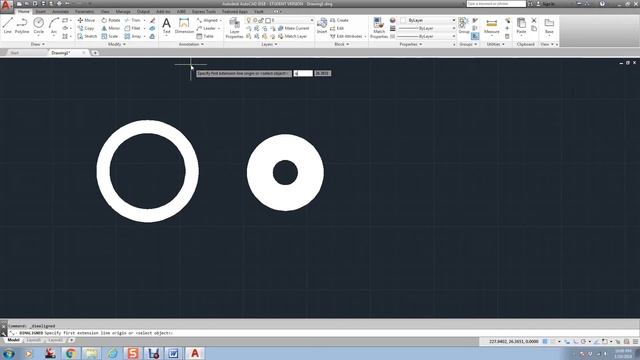The height and width of the screenshot is (360, 640).
Task: Click the Move tool
Action: 86,20
